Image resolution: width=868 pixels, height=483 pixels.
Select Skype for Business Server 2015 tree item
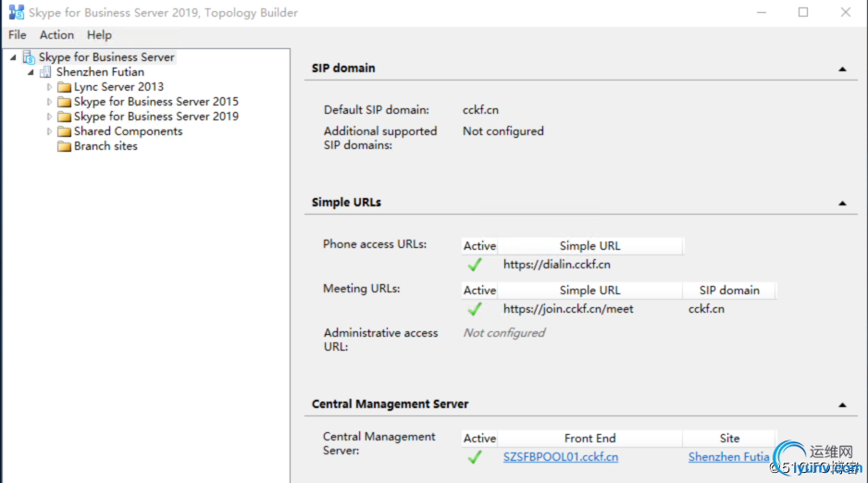[156, 102]
